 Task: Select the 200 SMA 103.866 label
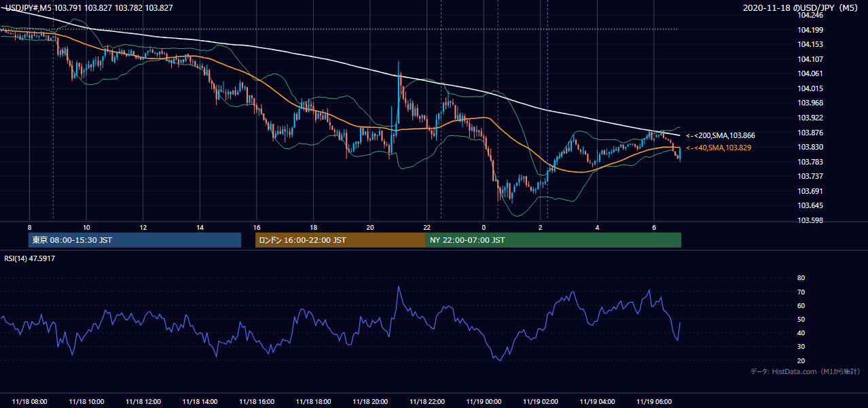[720, 136]
